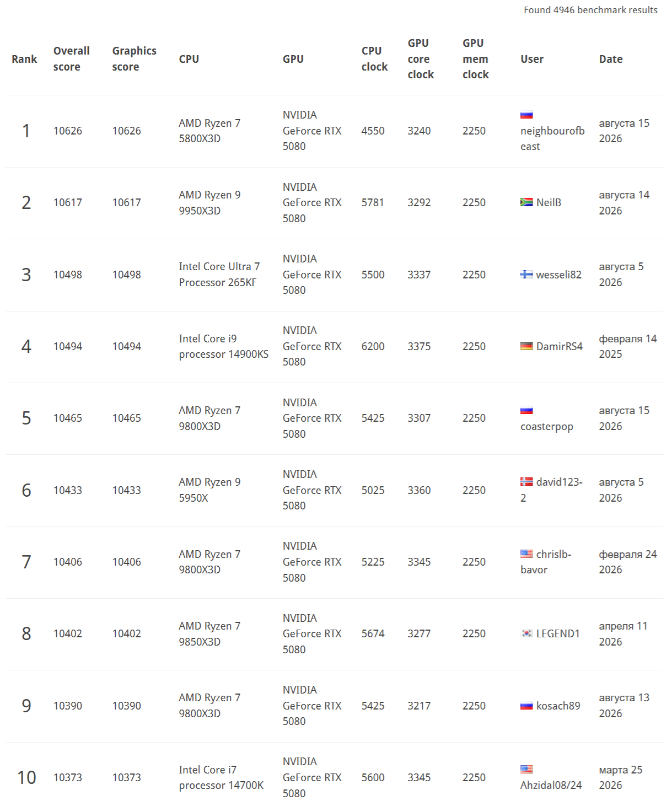
Task: Click Russian flag above coasterpop
Action: point(526,411)
